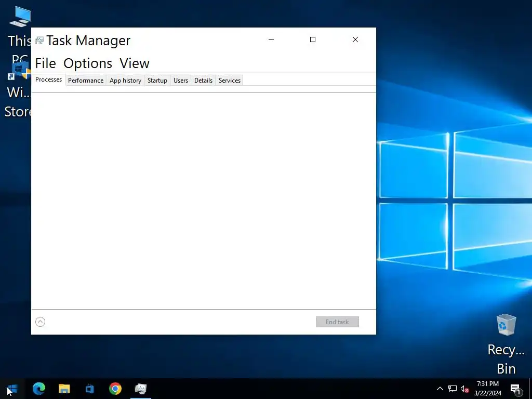
Task: Select the Processes tab
Action: (x=48, y=79)
